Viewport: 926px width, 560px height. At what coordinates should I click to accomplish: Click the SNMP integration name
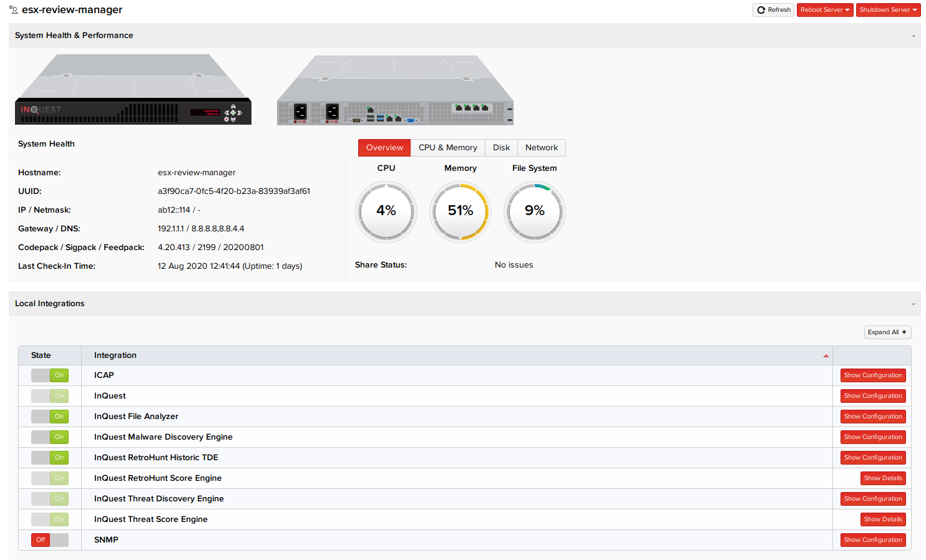(x=106, y=540)
